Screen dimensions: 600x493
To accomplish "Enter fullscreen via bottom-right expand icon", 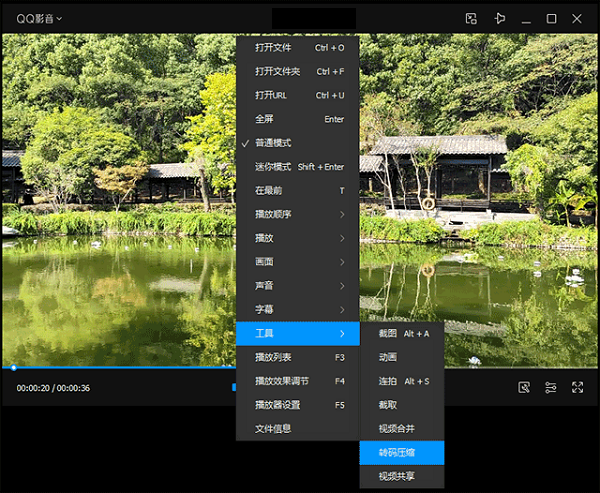I will pos(578,388).
